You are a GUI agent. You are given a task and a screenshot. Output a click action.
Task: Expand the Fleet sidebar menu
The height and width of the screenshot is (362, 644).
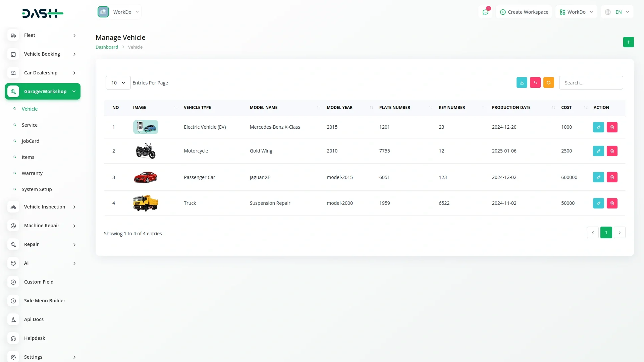click(x=43, y=35)
